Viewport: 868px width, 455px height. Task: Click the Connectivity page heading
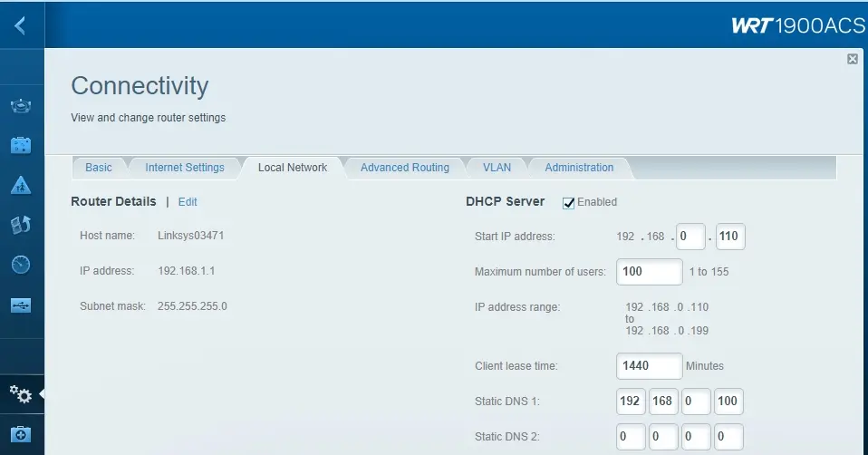click(140, 86)
